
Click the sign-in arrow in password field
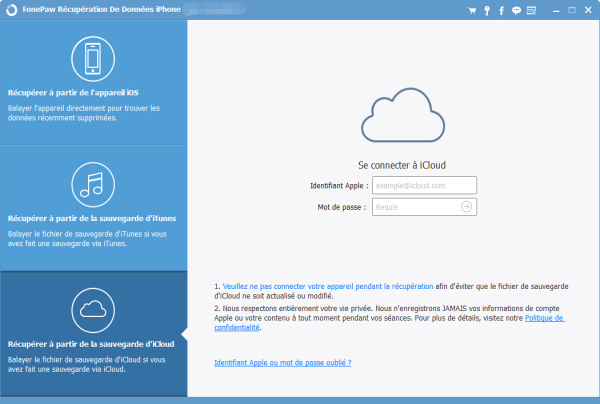tap(466, 207)
